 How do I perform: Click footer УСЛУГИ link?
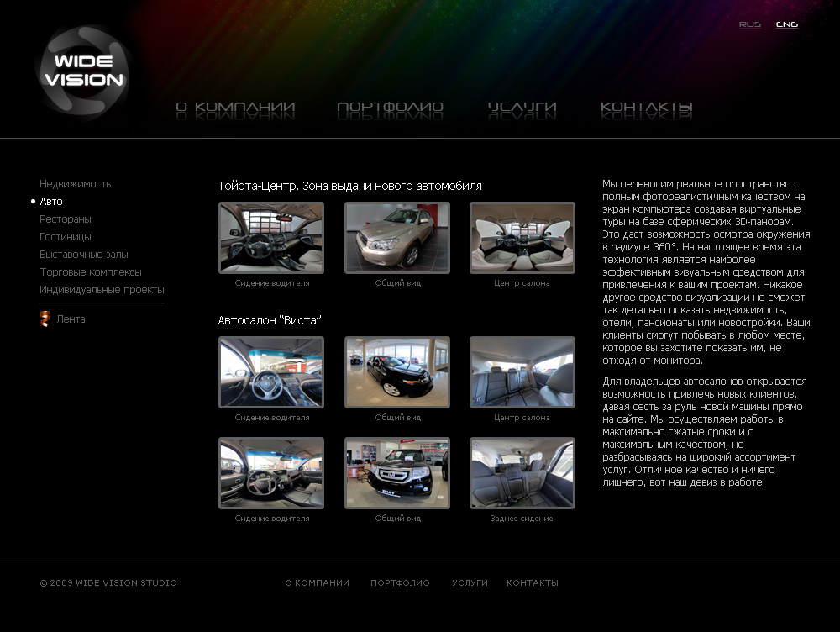click(x=470, y=582)
